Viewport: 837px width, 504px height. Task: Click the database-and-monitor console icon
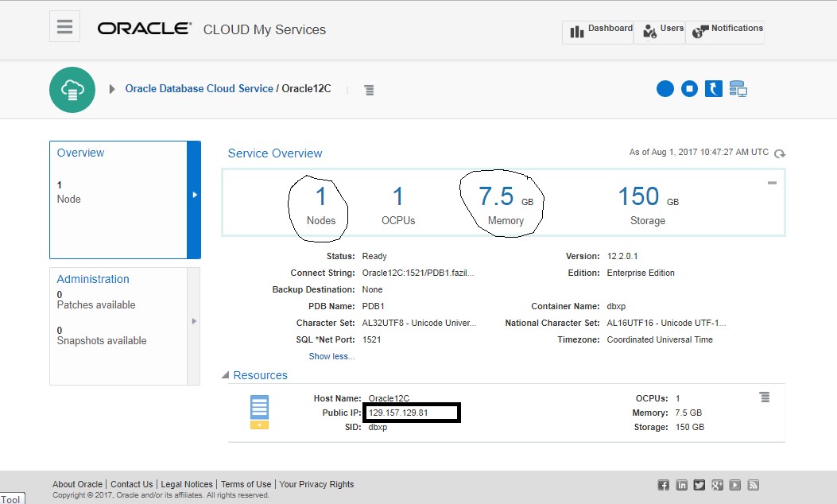[x=738, y=88]
